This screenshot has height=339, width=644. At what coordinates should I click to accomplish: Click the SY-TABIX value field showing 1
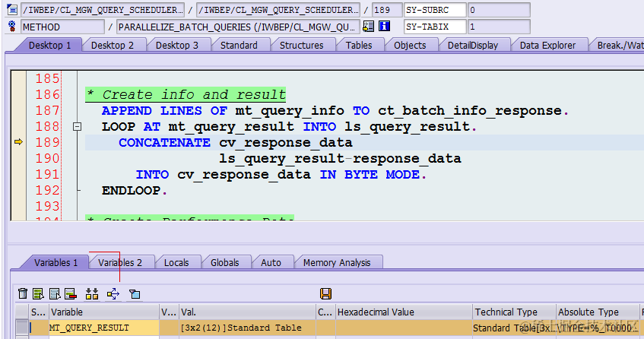pos(499,27)
